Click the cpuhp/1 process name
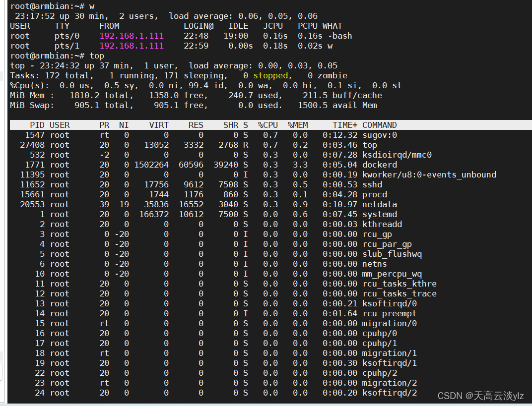532x406 pixels. pyautogui.click(x=379, y=343)
